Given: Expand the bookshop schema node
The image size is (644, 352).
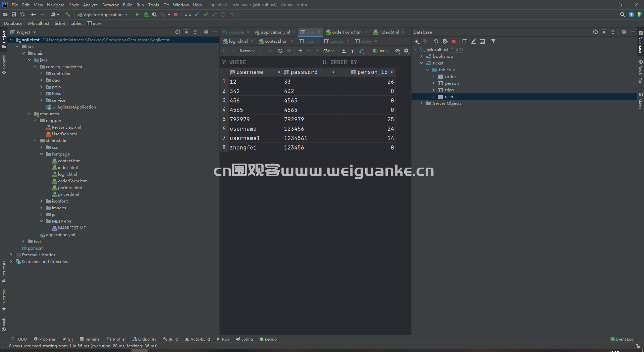Looking at the screenshot, I should pos(422,56).
